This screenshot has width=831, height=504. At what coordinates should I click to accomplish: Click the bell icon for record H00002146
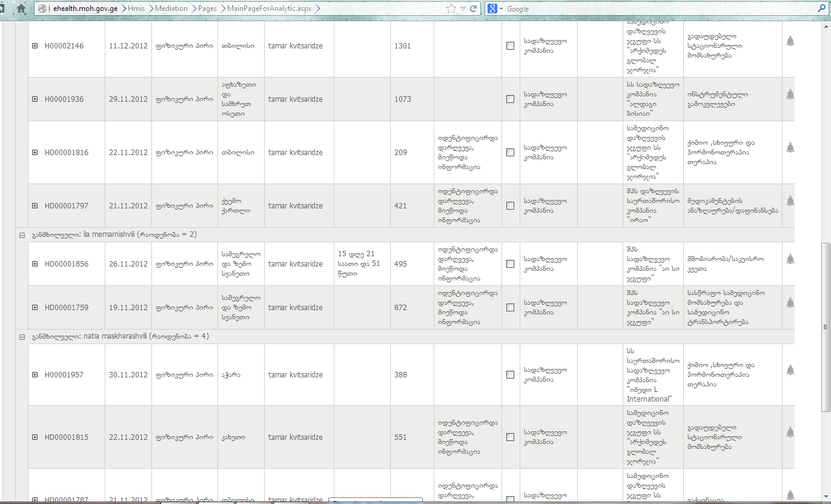(790, 41)
